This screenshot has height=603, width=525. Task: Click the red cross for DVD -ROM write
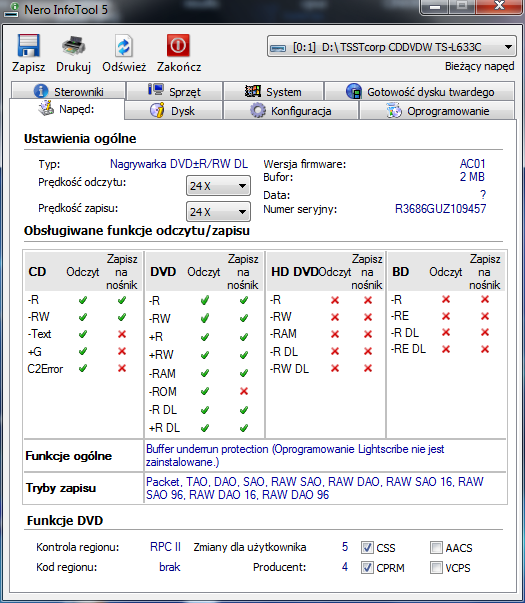point(244,391)
